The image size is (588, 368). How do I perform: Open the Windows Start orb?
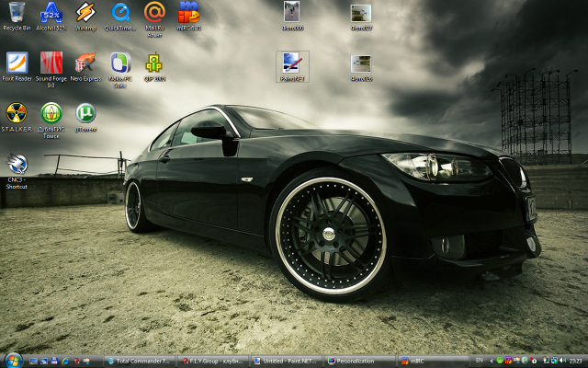(14, 361)
